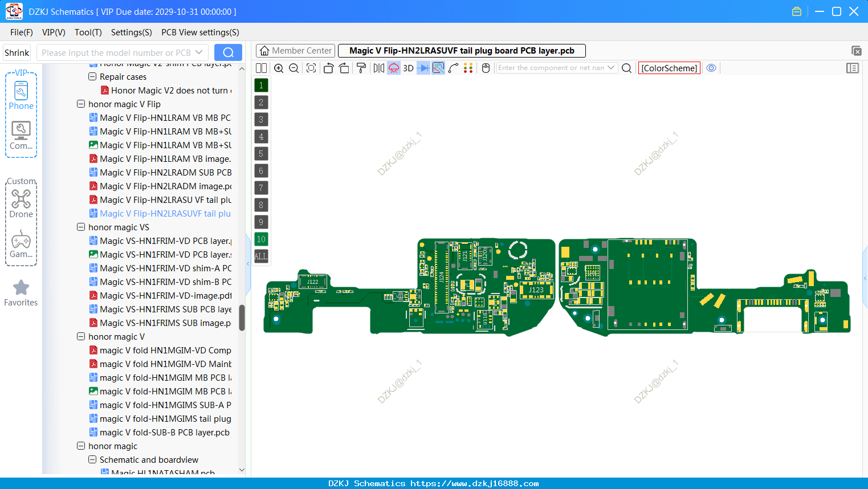Open magic V fold-SUB-B PCB layer.pcb

[x=160, y=432]
